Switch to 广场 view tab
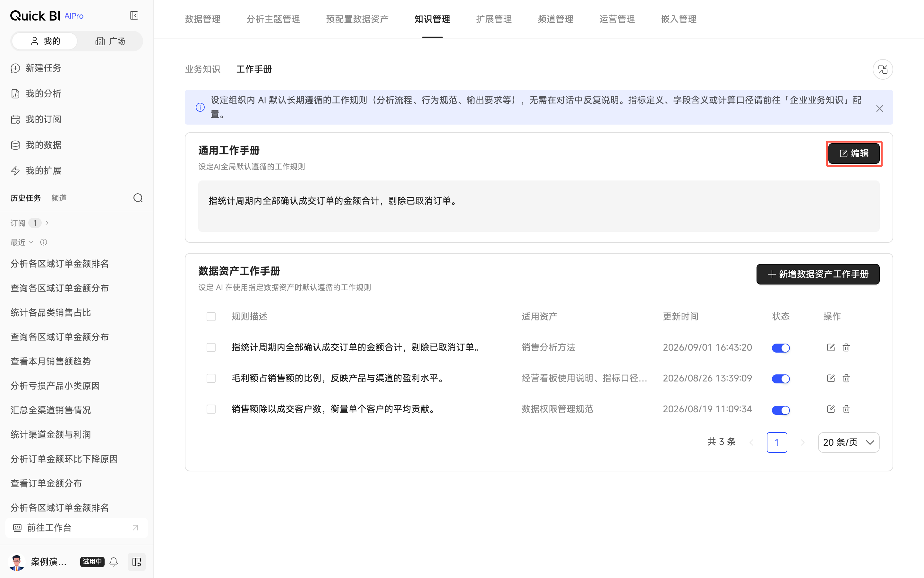Image resolution: width=924 pixels, height=578 pixels. click(110, 41)
